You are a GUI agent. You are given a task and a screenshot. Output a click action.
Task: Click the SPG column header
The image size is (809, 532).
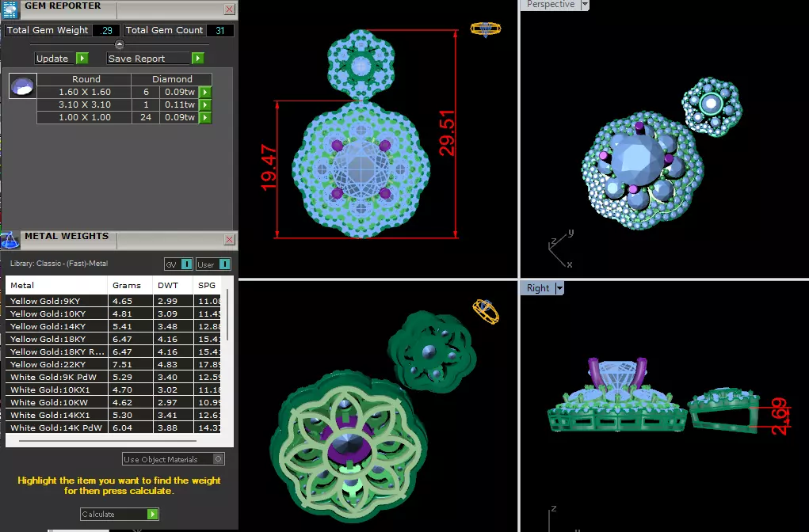tap(208, 285)
